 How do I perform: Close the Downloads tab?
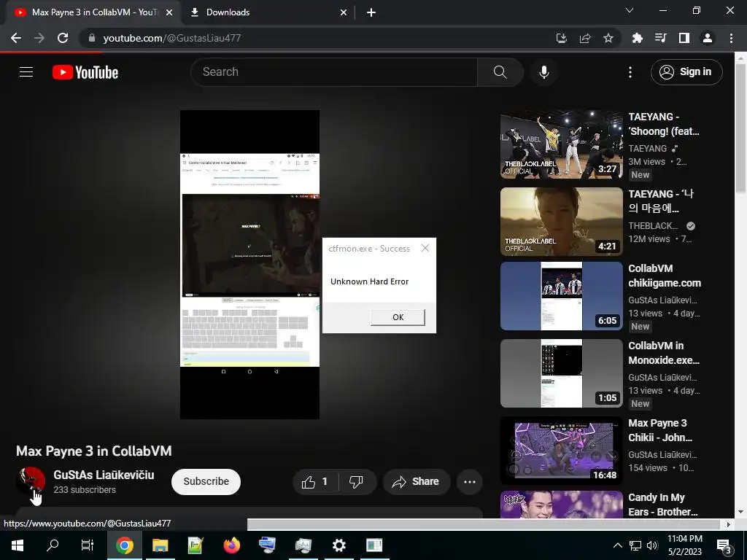pyautogui.click(x=344, y=12)
